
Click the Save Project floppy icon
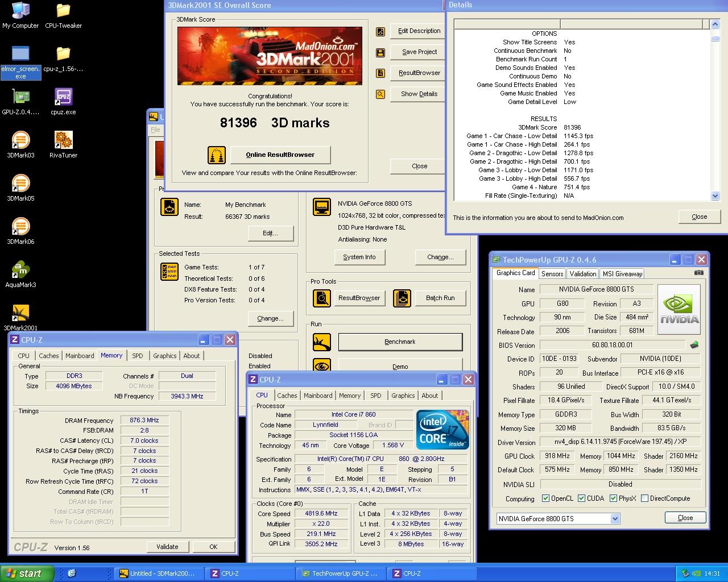pyautogui.click(x=380, y=52)
